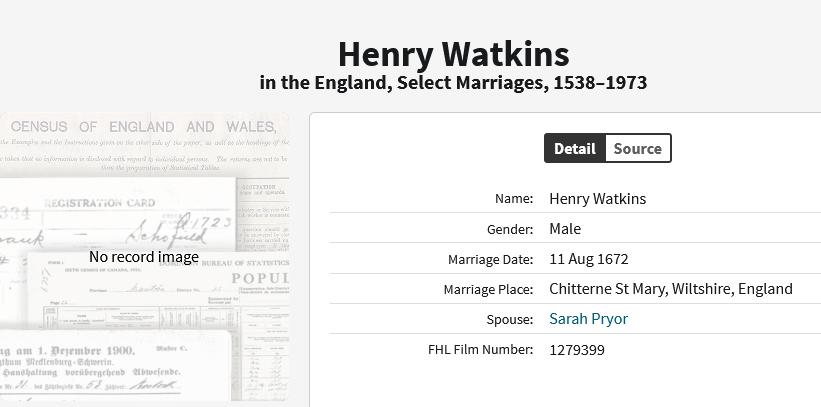
Task: Click the Henry Watkins page heading
Action: coord(453,54)
